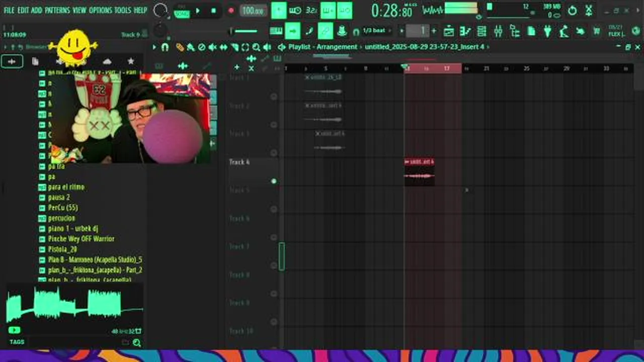The height and width of the screenshot is (362, 644).
Task: Adjust the main volume knob
Action: pyautogui.click(x=160, y=11)
